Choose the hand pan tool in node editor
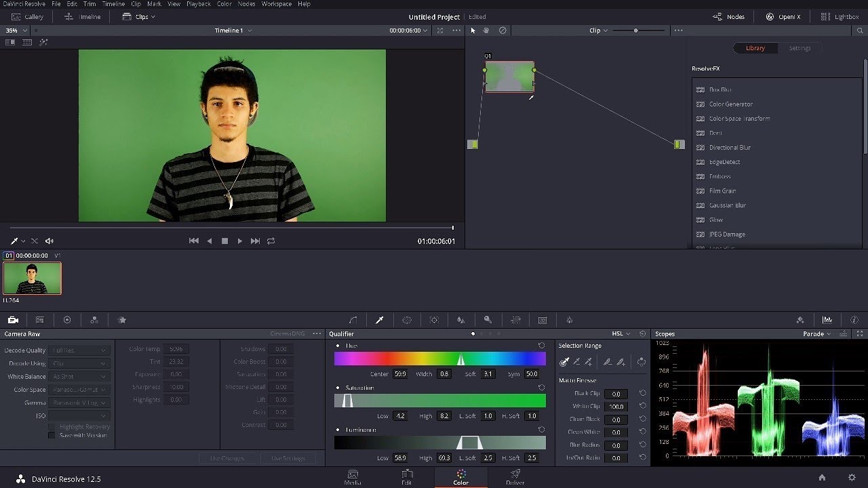868x488 pixels. 486,30
